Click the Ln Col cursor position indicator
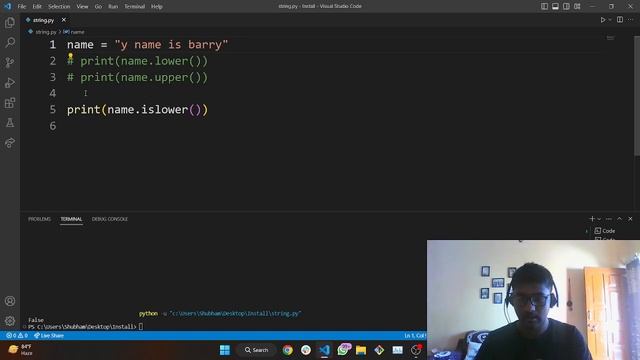The image size is (640, 360). click(x=415, y=336)
